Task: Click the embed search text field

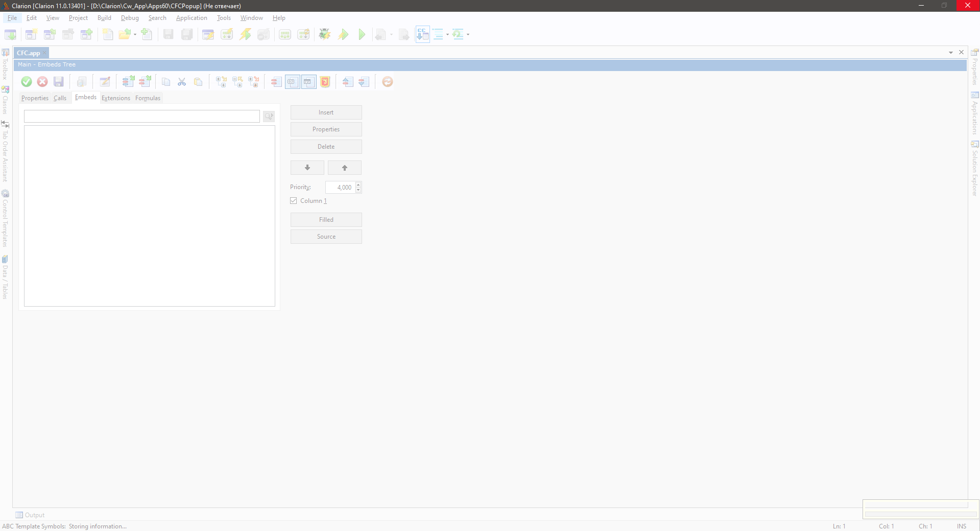Action: coord(142,117)
